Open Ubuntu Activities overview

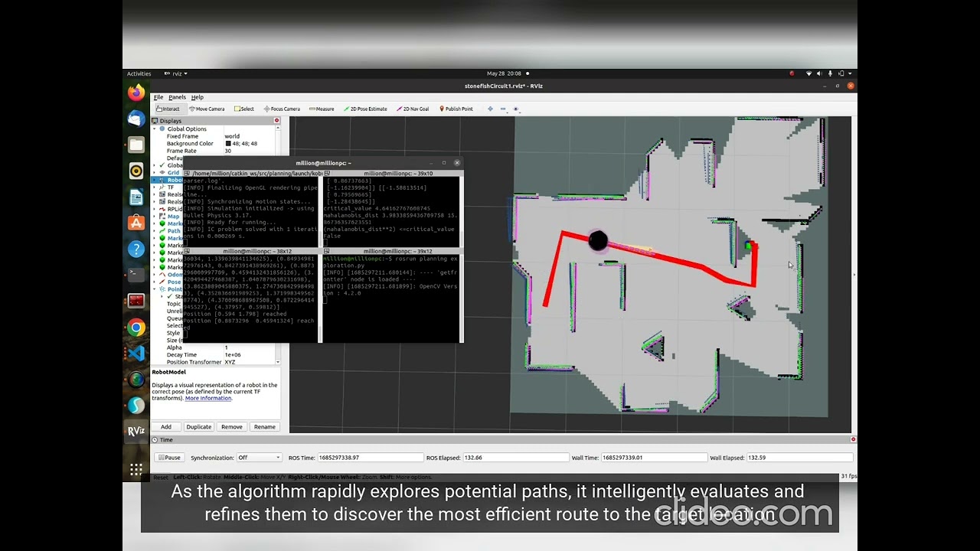(x=139, y=73)
